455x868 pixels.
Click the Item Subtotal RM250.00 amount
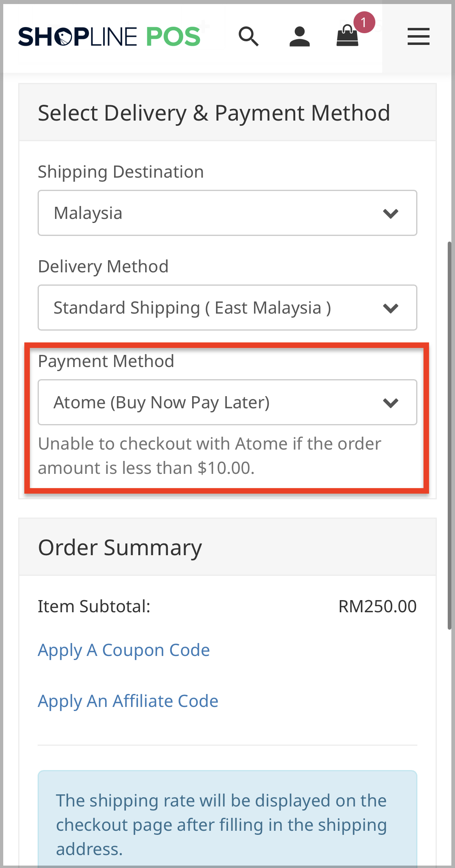tap(377, 607)
